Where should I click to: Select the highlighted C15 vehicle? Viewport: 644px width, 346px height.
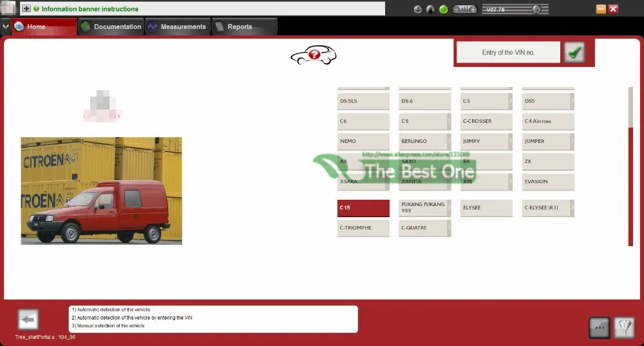[363, 208]
